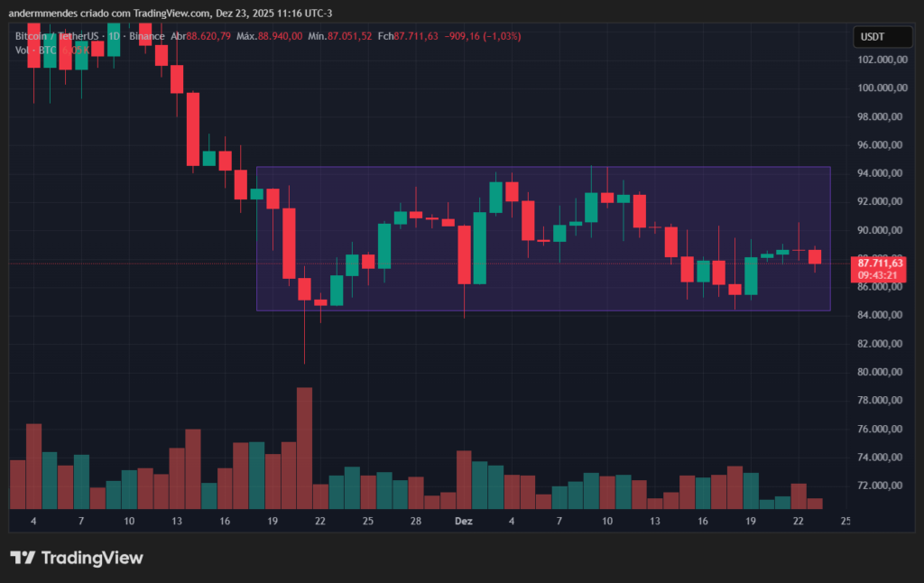Screen dimensions: 924x583
Task: Click the 90.000,00 level on price scale
Action: [x=882, y=230]
